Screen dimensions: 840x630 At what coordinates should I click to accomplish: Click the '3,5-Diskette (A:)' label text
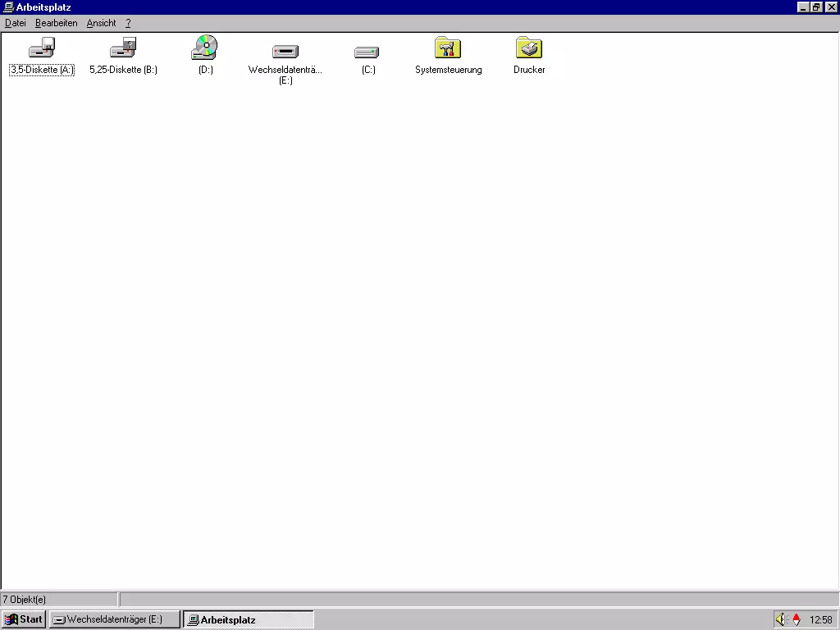tap(42, 70)
